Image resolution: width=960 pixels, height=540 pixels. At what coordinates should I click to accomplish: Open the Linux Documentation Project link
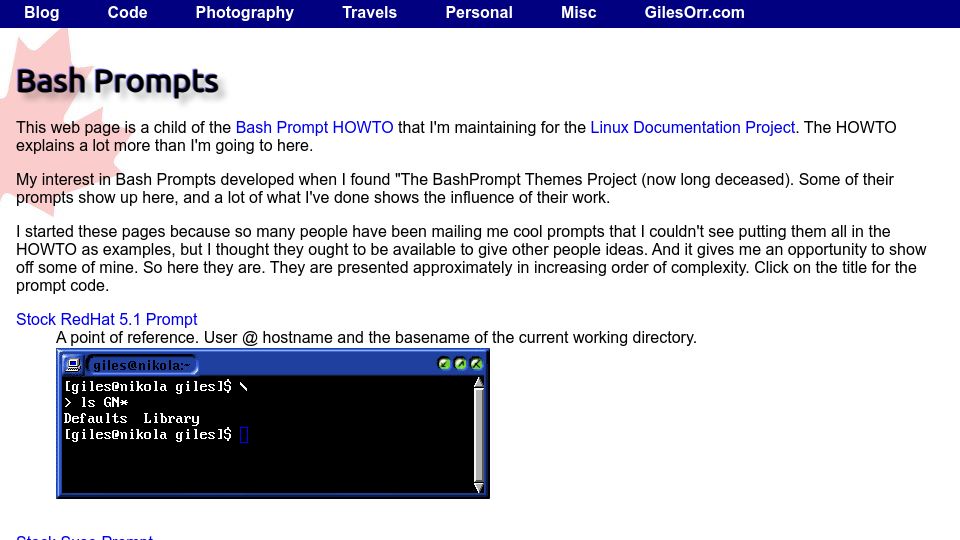(x=692, y=127)
